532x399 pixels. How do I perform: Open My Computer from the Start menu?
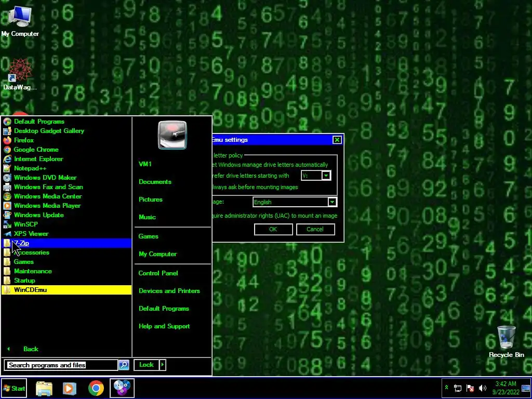coord(158,254)
